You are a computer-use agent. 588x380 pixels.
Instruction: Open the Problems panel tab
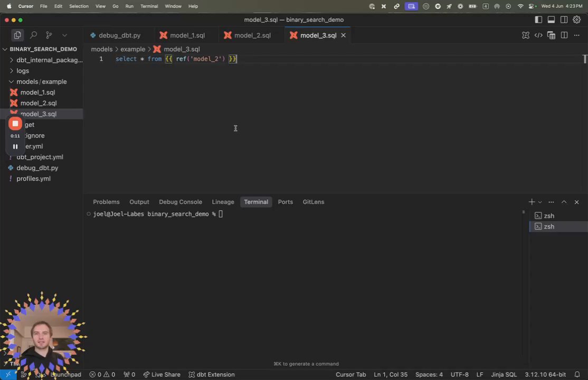point(106,202)
